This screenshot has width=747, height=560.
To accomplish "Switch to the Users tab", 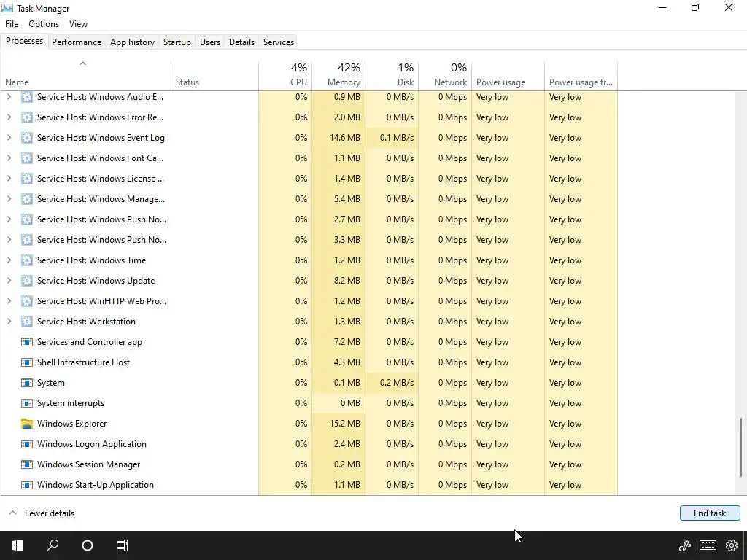I will pyautogui.click(x=210, y=42).
